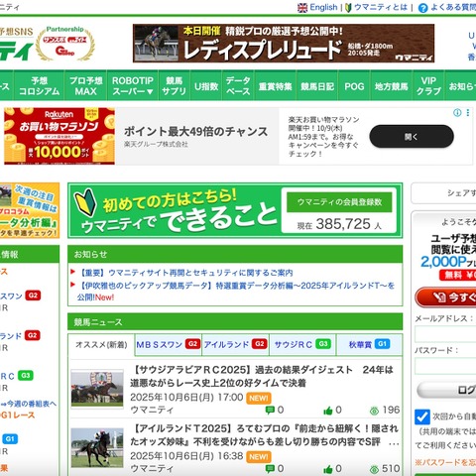The height and width of the screenshot is (476, 476).
Task: Open the ウマニティとは link
Action: click(381, 7)
